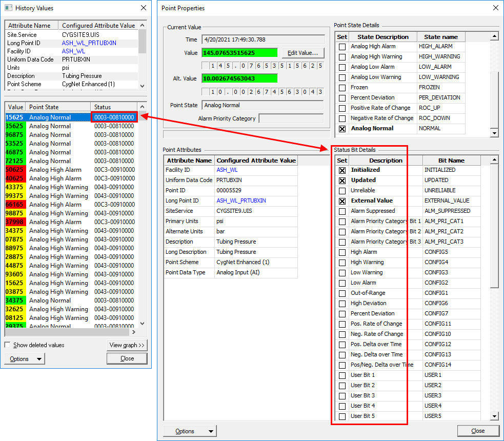Click the scroll-down arrow of the history values list
Viewport: 504px width, 441px height.
[x=143, y=324]
